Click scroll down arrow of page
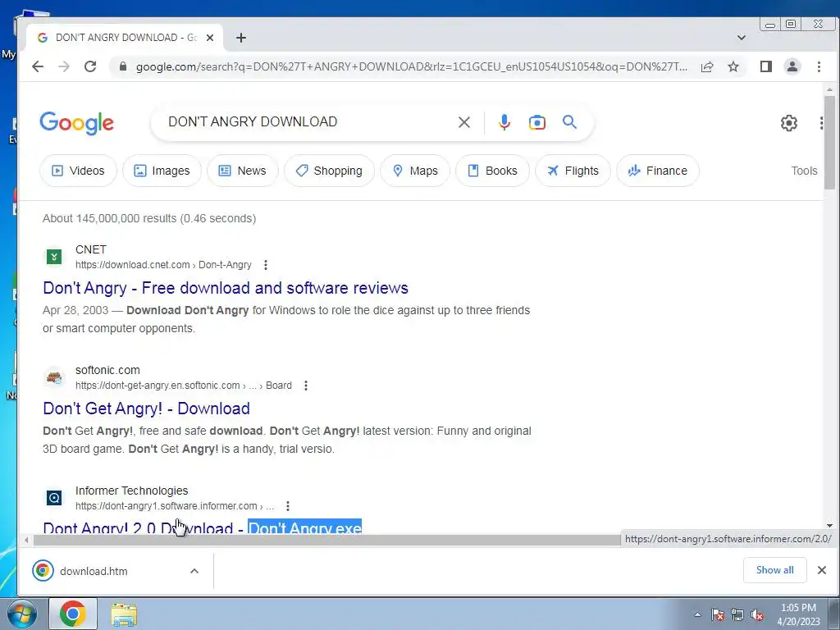The height and width of the screenshot is (630, 840). click(829, 526)
